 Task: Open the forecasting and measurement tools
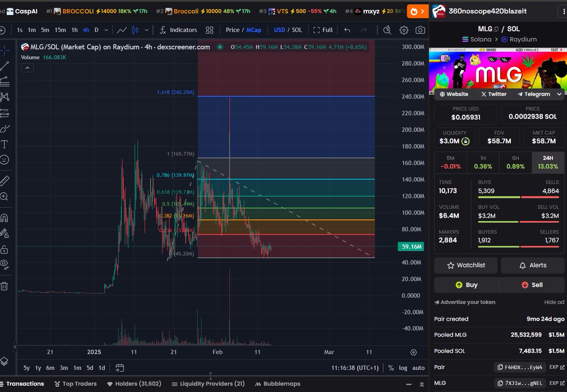click(4, 113)
